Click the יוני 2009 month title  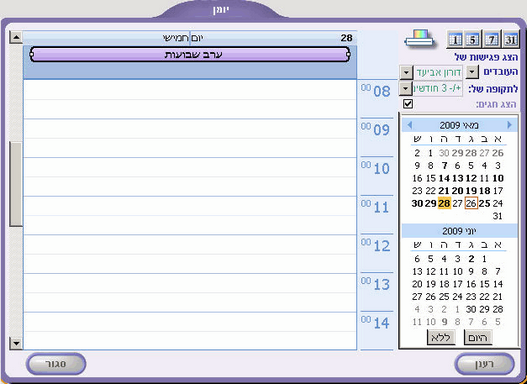[x=460, y=231]
